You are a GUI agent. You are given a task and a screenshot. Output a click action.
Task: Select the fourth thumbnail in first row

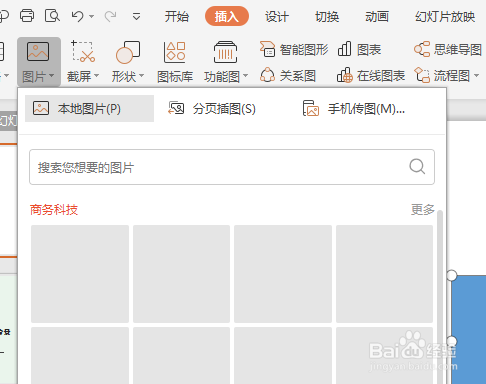pyautogui.click(x=384, y=274)
